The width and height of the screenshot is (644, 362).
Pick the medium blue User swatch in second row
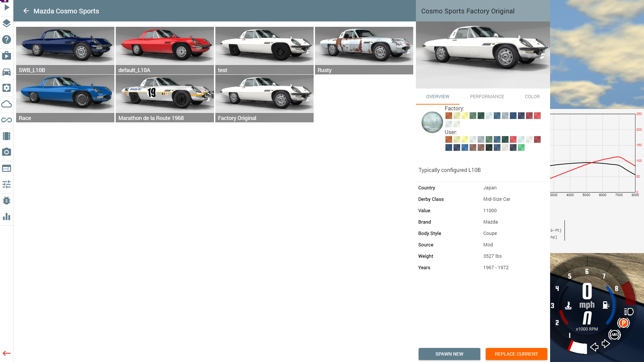pyautogui.click(x=465, y=147)
